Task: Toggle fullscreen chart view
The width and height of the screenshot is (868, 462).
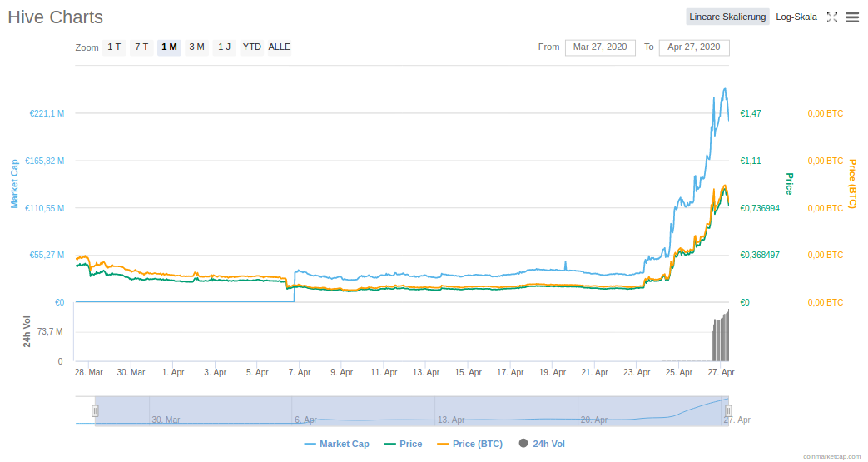Action: [832, 17]
